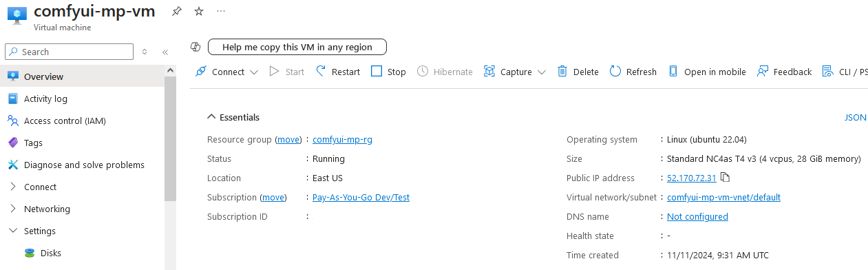Click the sidebar vertical scrollbar

pyautogui.click(x=171, y=138)
